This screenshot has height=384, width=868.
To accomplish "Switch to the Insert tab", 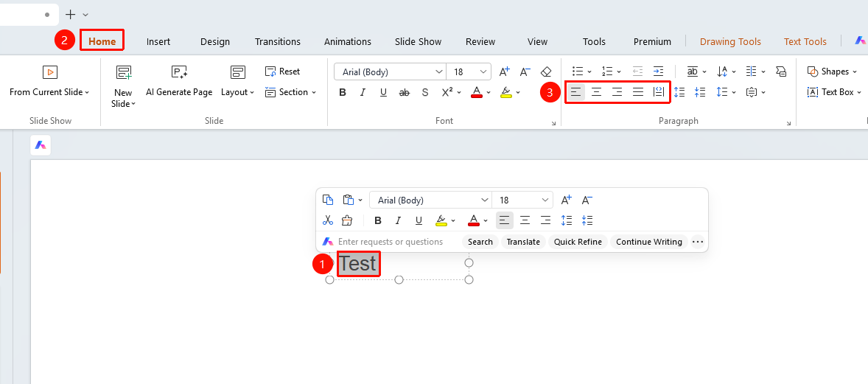I will (158, 41).
